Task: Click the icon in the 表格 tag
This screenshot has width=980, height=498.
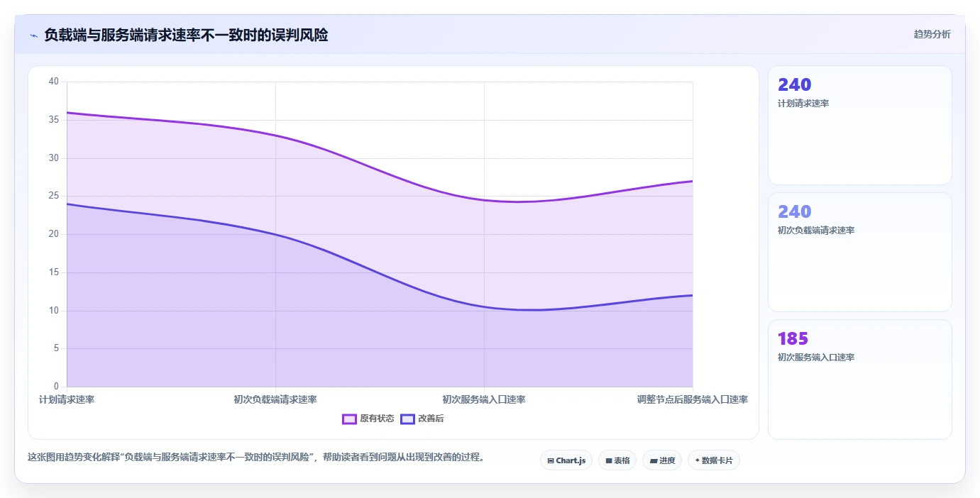Action: [609, 461]
